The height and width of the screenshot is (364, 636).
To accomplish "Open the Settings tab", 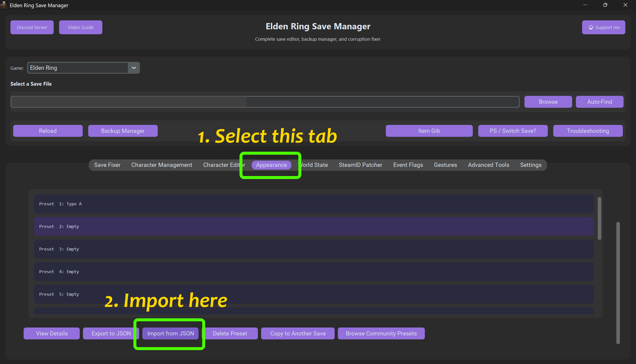I will (x=531, y=165).
